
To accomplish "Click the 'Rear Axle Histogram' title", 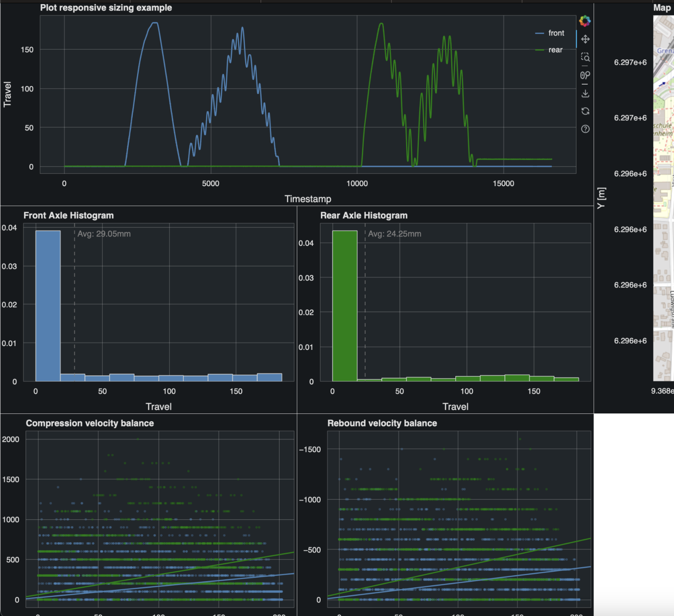I will 364,215.
